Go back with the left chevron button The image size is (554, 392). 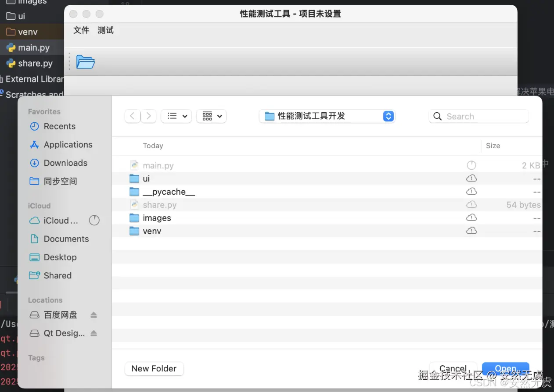pyautogui.click(x=133, y=116)
